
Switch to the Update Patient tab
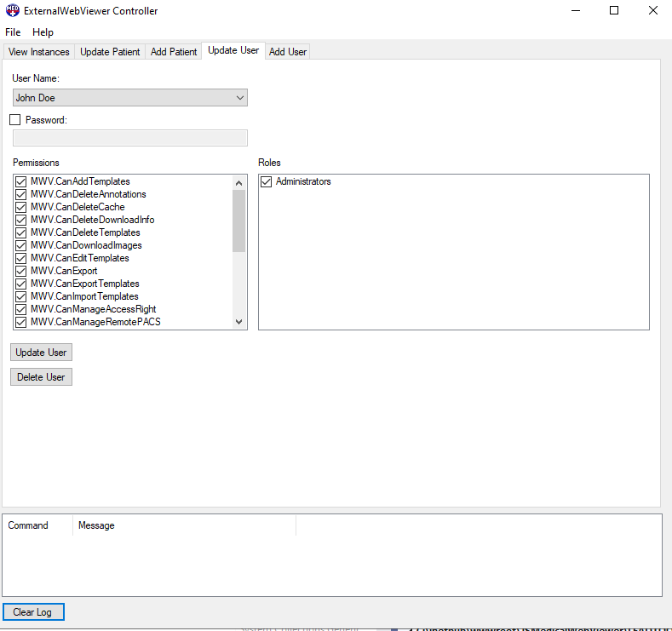click(x=110, y=52)
